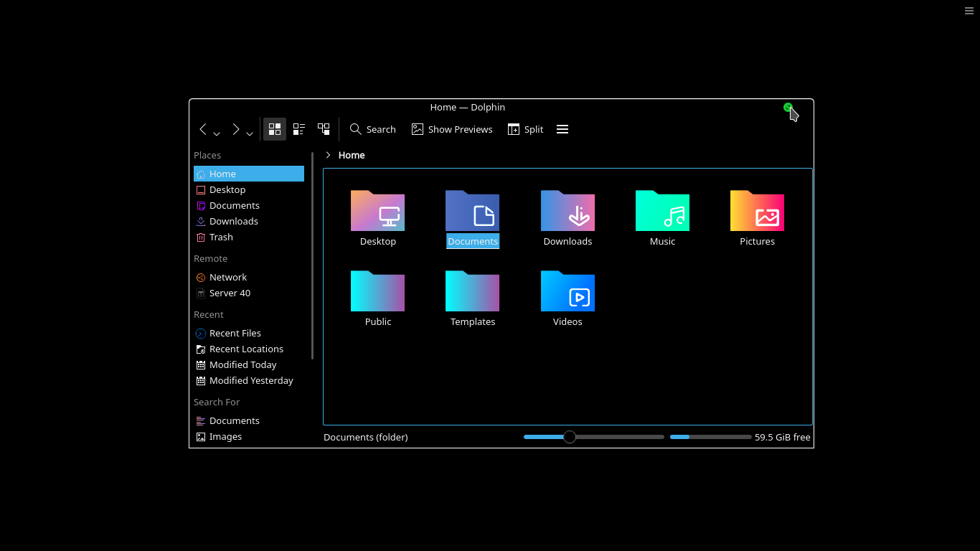Select the Downloads folder icon

[x=567, y=210]
